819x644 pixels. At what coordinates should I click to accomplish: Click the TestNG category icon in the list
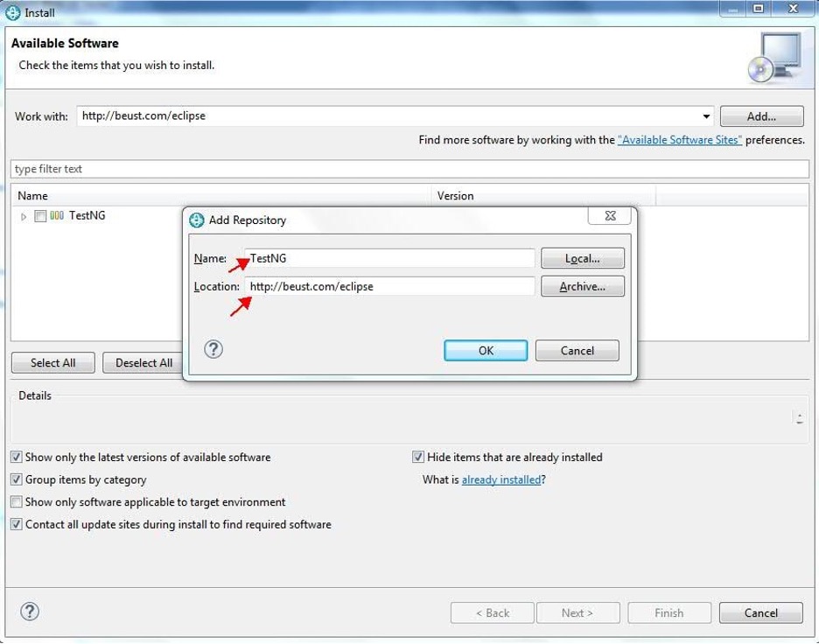tap(56, 215)
